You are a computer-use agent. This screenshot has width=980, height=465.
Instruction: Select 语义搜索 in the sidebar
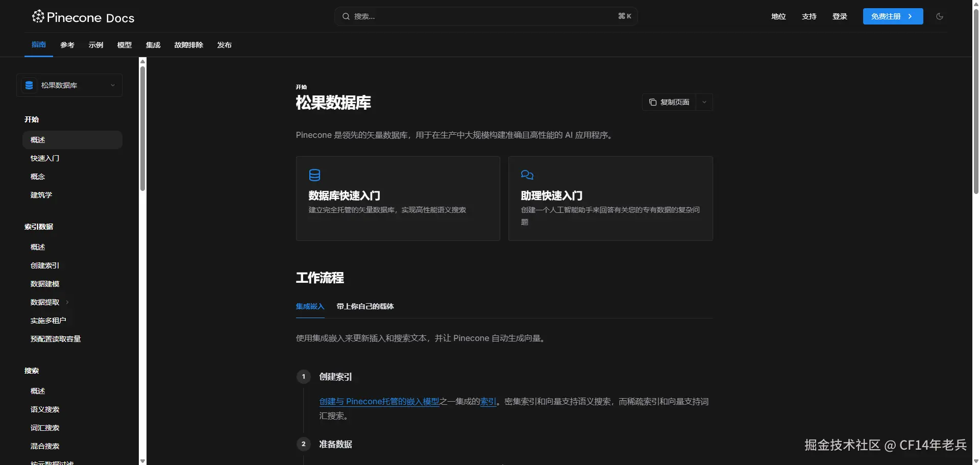(72, 409)
